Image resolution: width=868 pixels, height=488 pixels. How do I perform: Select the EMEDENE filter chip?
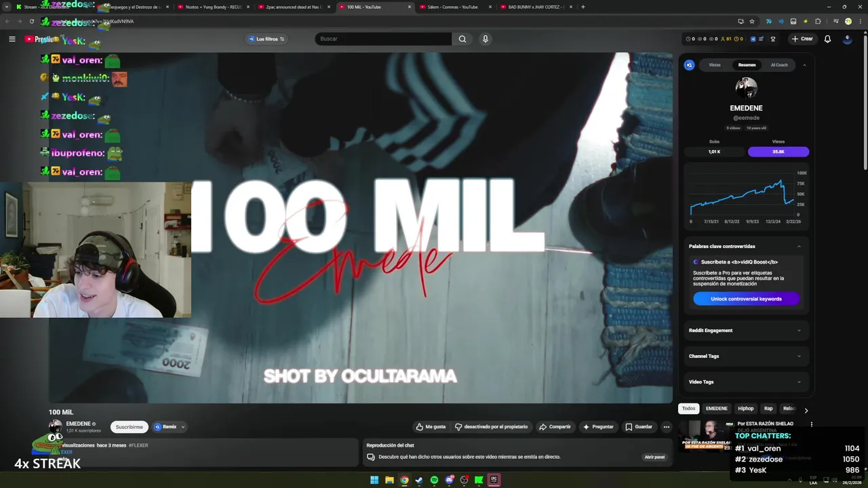coord(716,409)
